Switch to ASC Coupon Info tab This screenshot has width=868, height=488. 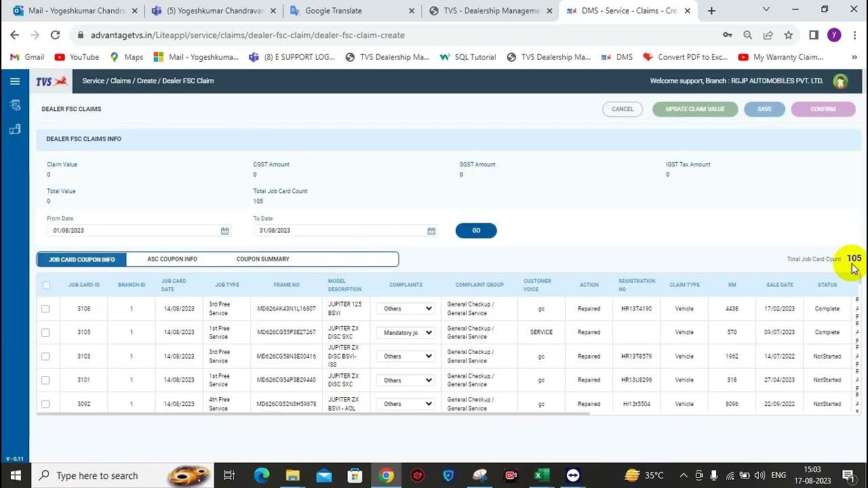(x=172, y=260)
